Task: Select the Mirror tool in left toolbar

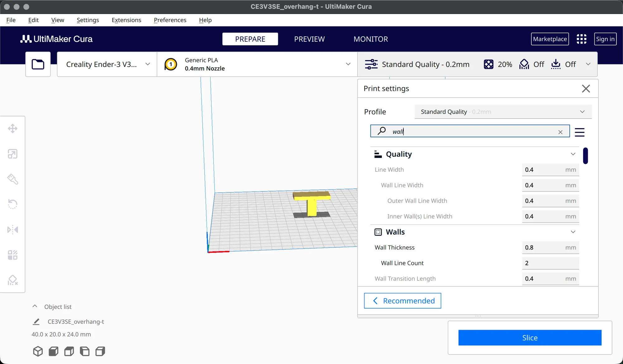Action: (x=12, y=230)
